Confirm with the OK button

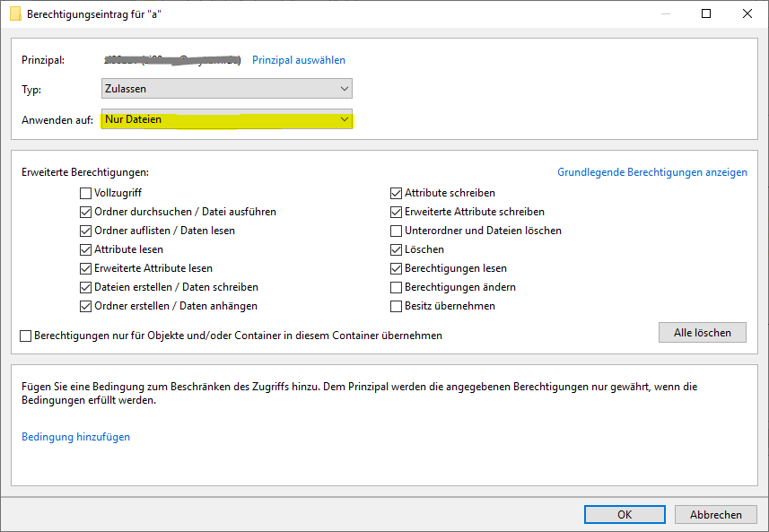tap(624, 514)
